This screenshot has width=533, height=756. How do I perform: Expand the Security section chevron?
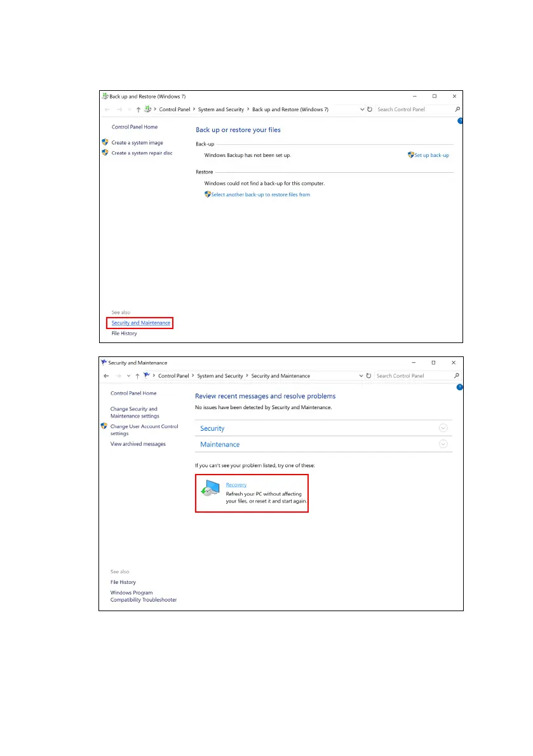pyautogui.click(x=443, y=428)
